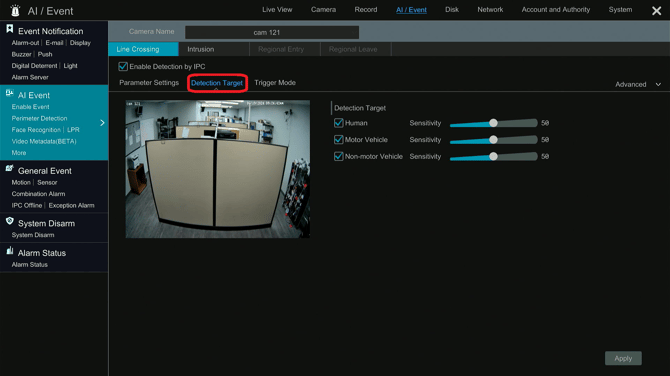Uncheck the Motor Vehicle detection target
Screen dimensions: 670x376
(338, 140)
